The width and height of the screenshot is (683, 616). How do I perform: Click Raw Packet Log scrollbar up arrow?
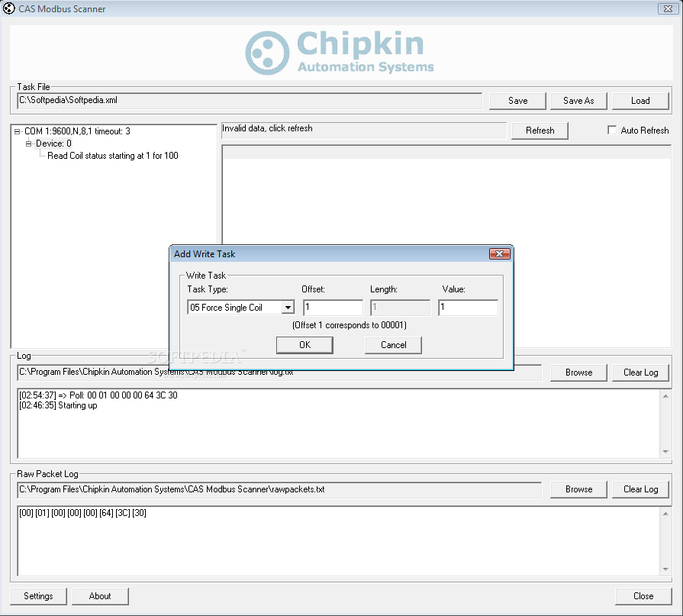coord(665,514)
